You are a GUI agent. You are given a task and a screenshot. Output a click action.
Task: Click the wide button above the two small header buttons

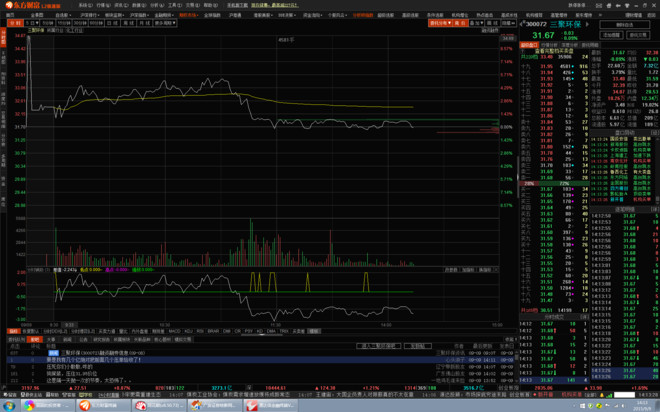[x=624, y=25]
